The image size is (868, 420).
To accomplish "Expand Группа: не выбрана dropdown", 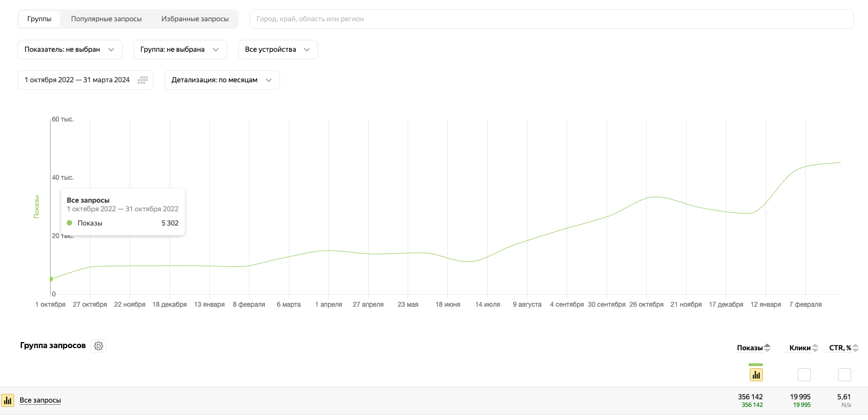I will coord(180,50).
